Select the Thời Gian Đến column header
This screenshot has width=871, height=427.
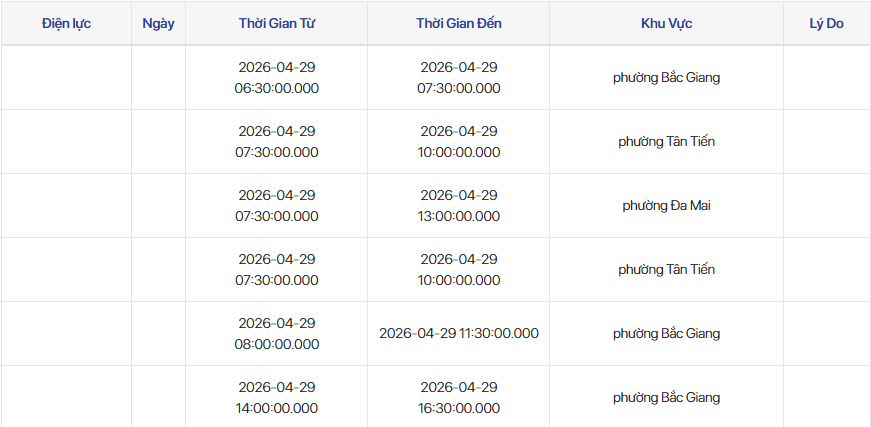[x=459, y=23]
